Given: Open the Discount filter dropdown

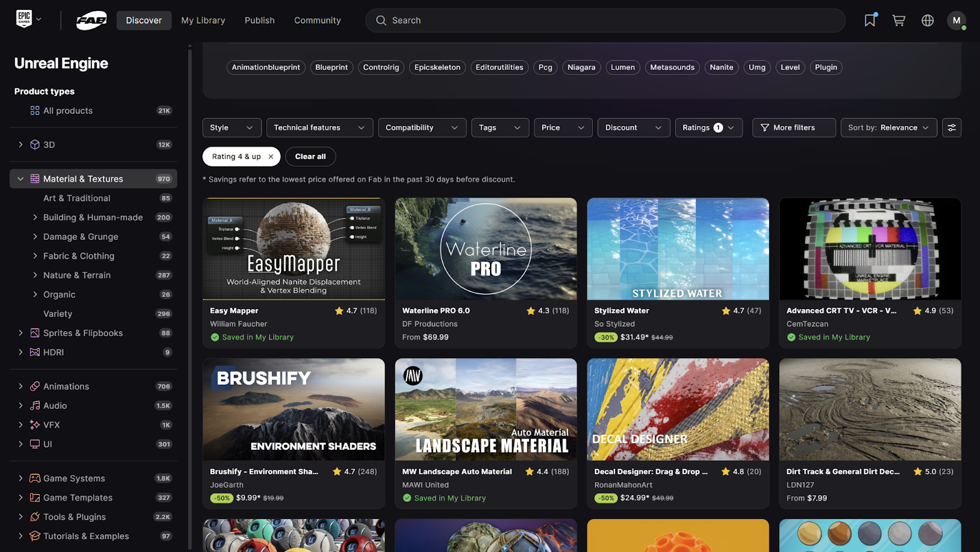Looking at the screenshot, I should pyautogui.click(x=633, y=127).
